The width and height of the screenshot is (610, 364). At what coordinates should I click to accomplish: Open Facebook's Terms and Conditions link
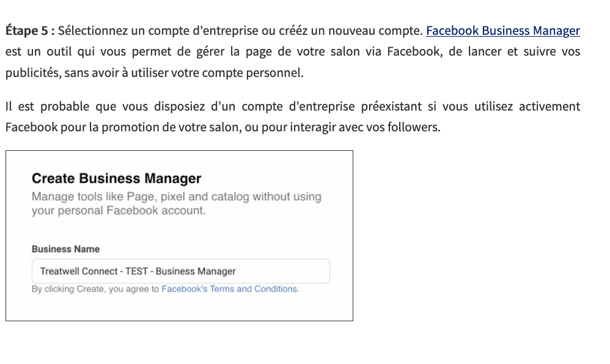tap(230, 289)
